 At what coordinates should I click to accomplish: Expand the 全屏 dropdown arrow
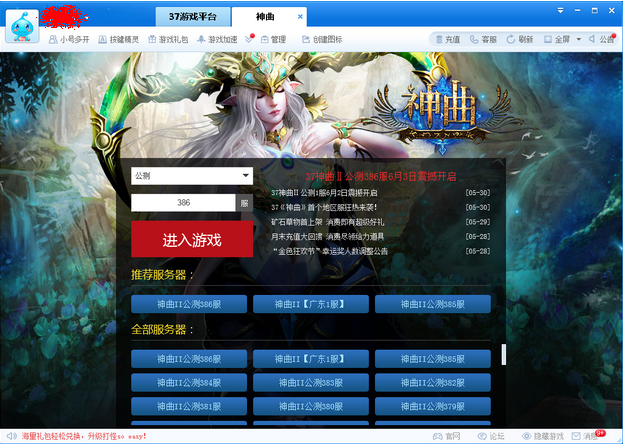[578, 39]
